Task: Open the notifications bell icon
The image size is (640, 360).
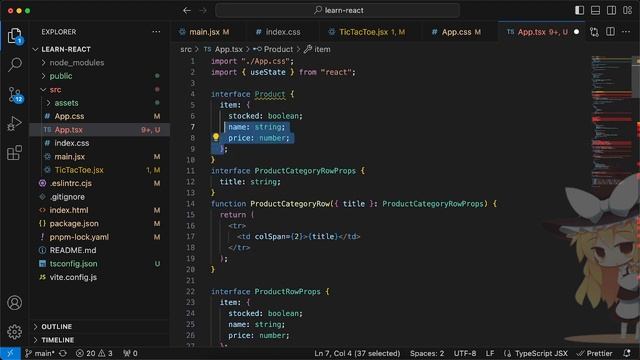Action: [x=627, y=353]
